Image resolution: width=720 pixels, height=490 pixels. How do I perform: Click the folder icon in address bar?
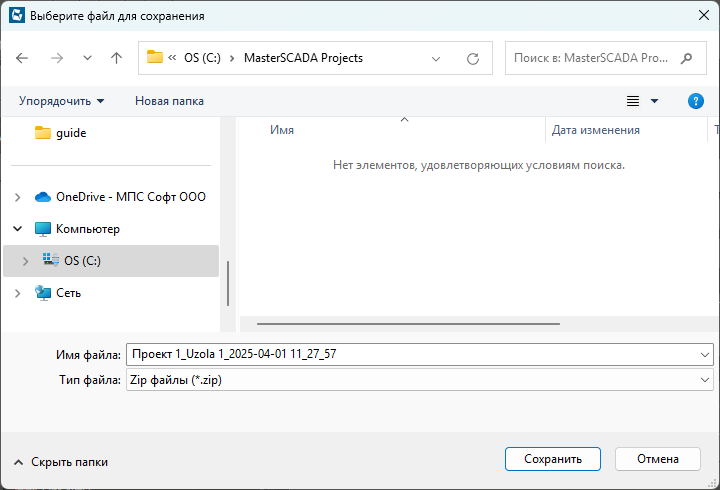pyautogui.click(x=155, y=57)
